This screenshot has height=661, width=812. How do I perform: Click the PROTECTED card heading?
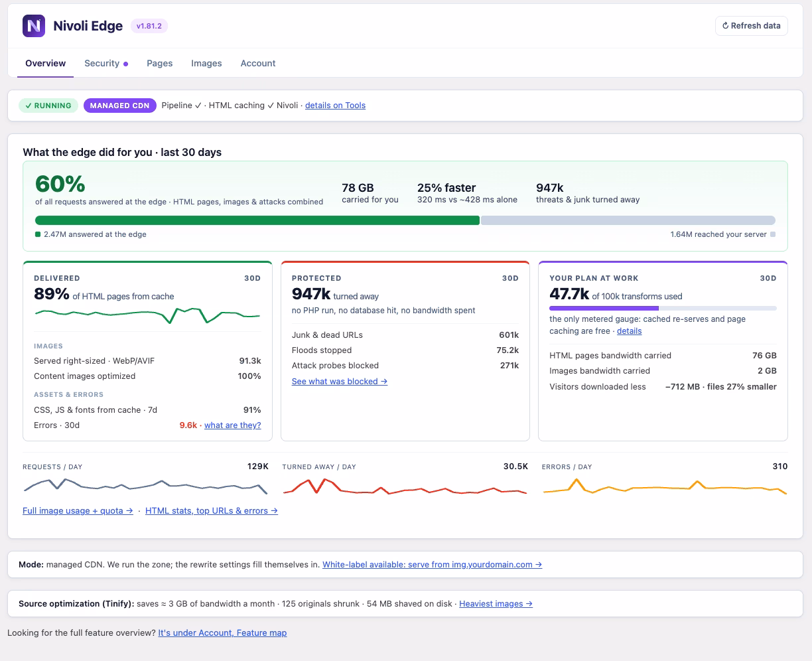[316, 279]
